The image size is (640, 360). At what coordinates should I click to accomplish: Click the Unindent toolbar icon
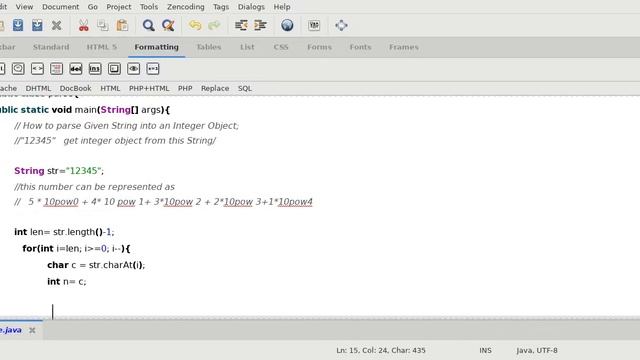coord(241,25)
